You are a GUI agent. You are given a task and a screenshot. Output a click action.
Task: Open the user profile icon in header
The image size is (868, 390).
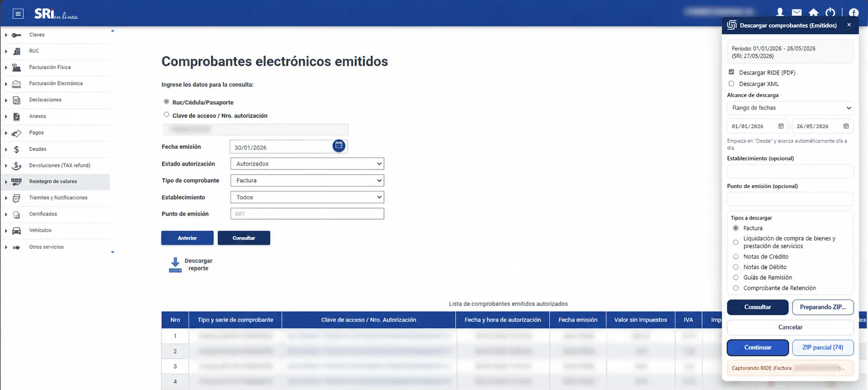tap(780, 13)
